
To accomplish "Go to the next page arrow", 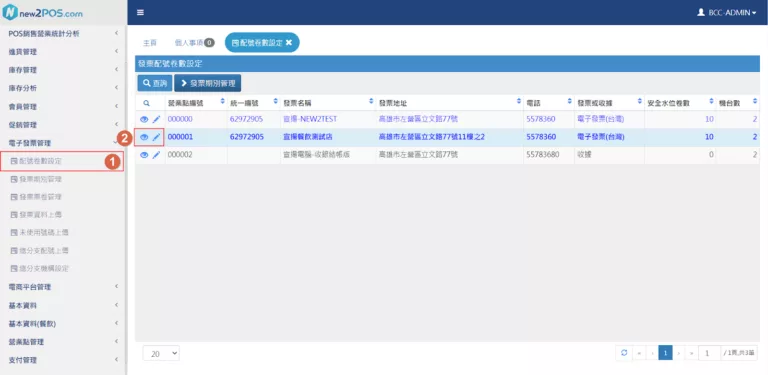I will coord(679,352).
